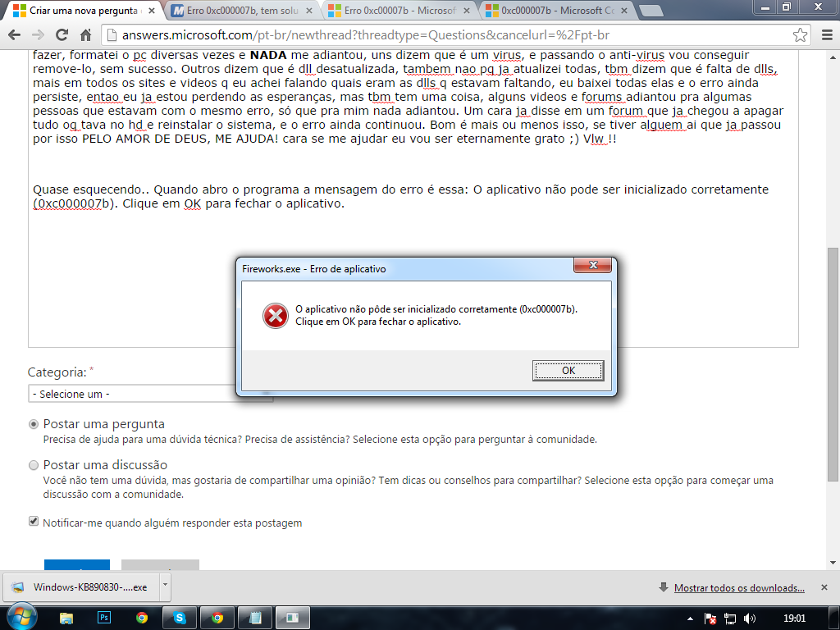Open 'Mostrar todos os downloads...' link
Screen dimensions: 840x630
(739, 587)
